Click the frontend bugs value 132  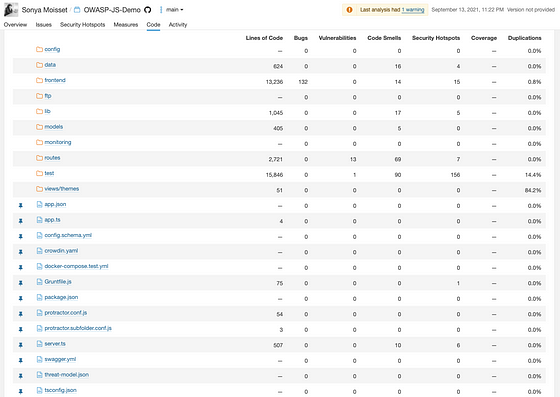click(x=303, y=82)
